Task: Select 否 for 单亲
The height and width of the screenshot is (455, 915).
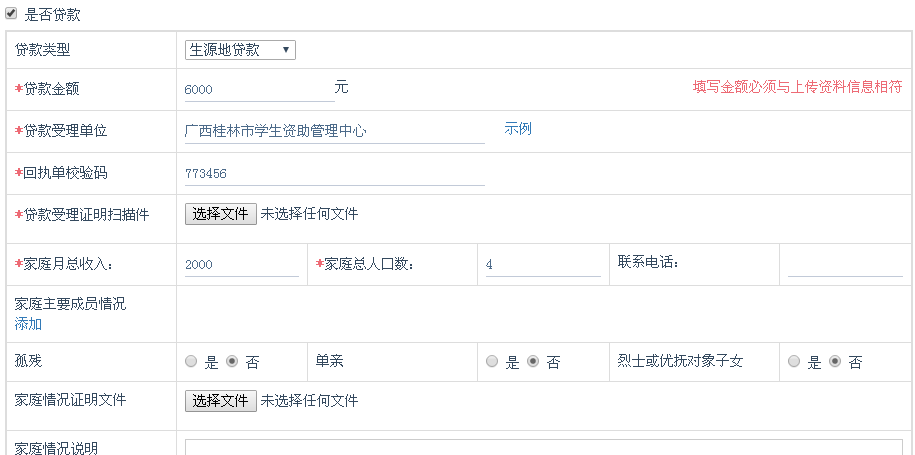Action: (533, 362)
